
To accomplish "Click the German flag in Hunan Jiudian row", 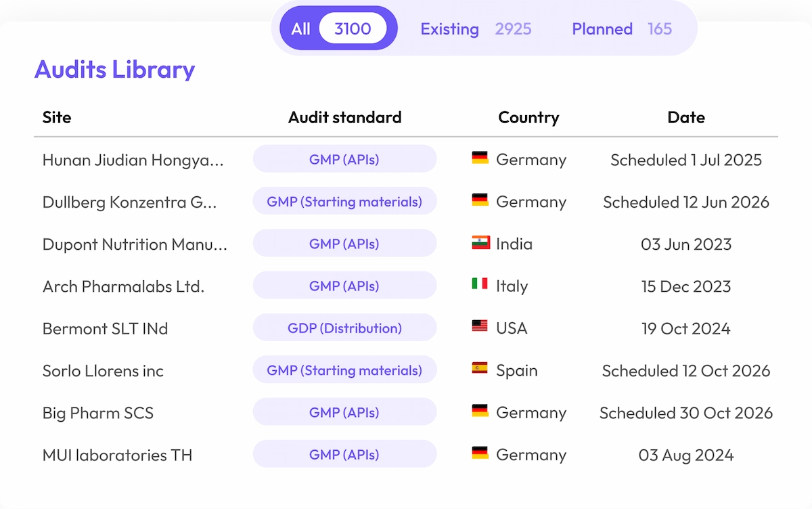I will click(x=480, y=158).
